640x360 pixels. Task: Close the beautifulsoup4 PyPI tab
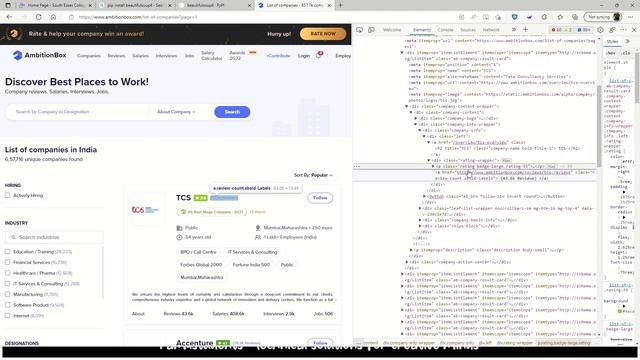coord(249,5)
